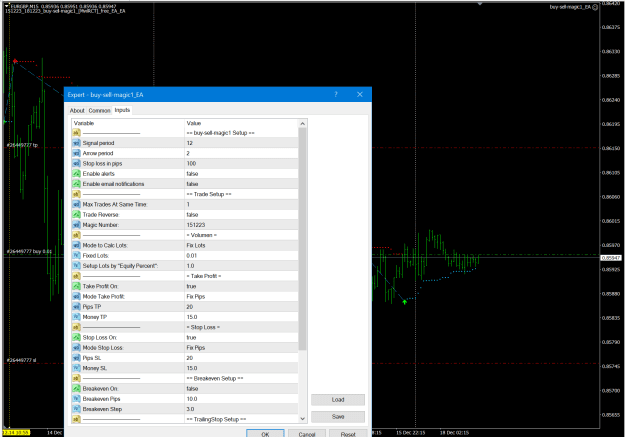
Task: Select the Take Profit On true value
Action: [191, 286]
